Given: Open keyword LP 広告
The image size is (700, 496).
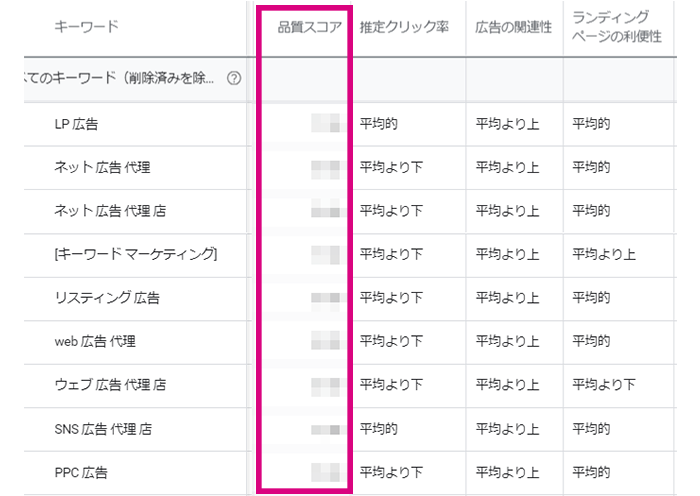Looking at the screenshot, I should coord(76,125).
